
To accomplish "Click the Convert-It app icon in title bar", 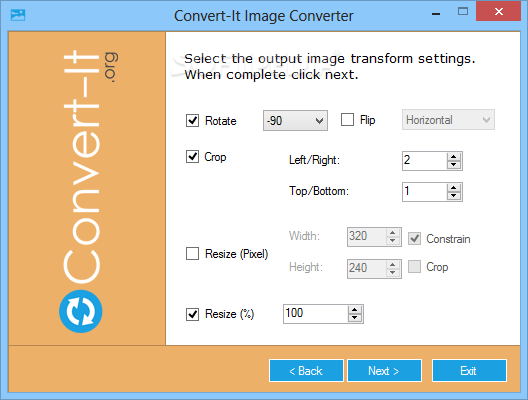I will (x=18, y=15).
